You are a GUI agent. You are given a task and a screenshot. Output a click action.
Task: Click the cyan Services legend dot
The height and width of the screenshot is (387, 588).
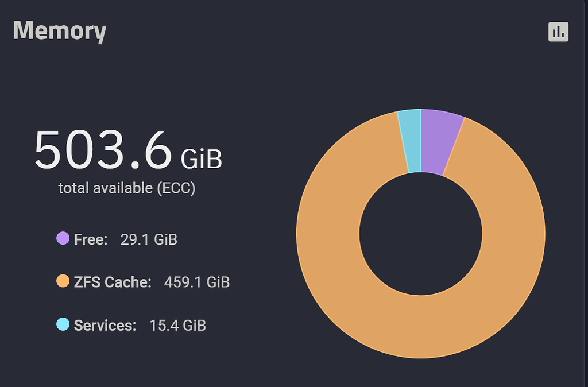point(63,325)
